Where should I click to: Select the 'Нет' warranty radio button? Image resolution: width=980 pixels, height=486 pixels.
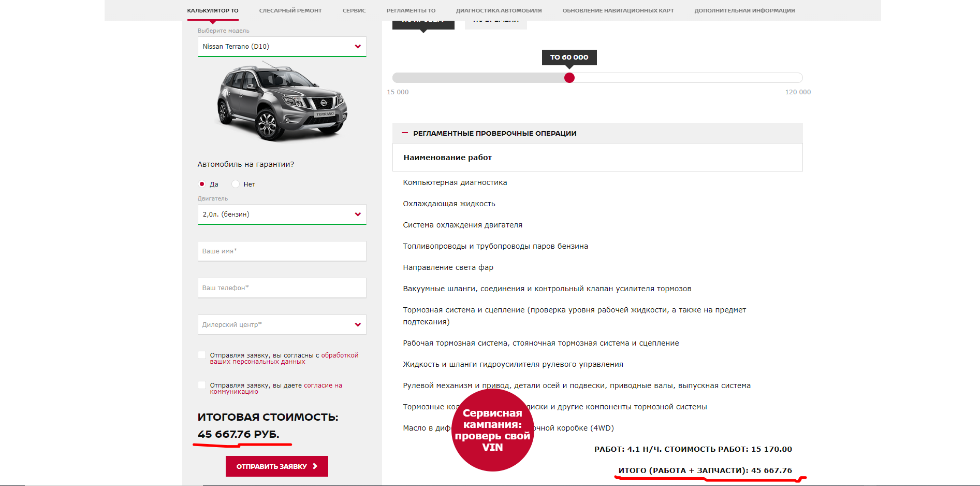[x=236, y=184]
